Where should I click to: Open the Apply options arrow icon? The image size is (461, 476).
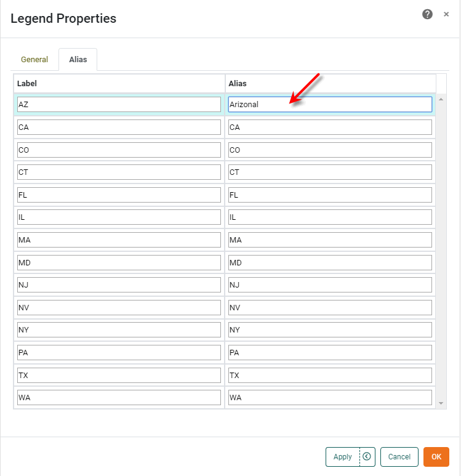tap(367, 456)
